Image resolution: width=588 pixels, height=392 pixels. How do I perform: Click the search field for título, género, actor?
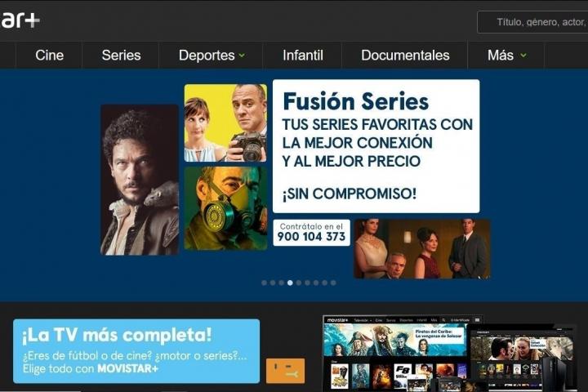point(532,22)
